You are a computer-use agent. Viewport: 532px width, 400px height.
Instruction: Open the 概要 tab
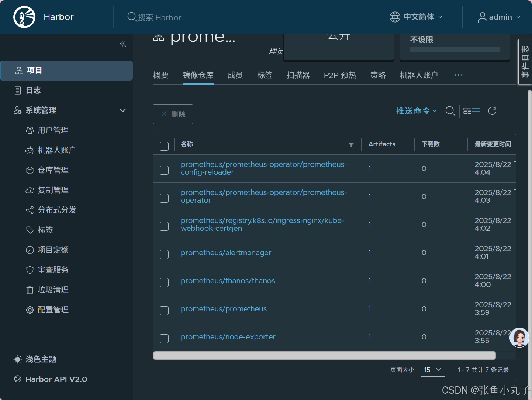point(161,75)
